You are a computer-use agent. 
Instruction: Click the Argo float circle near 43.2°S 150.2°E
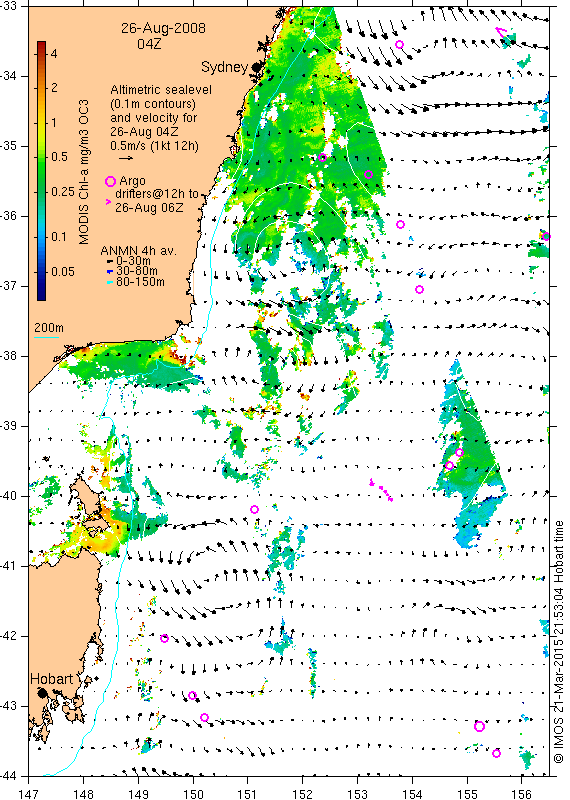point(204,717)
